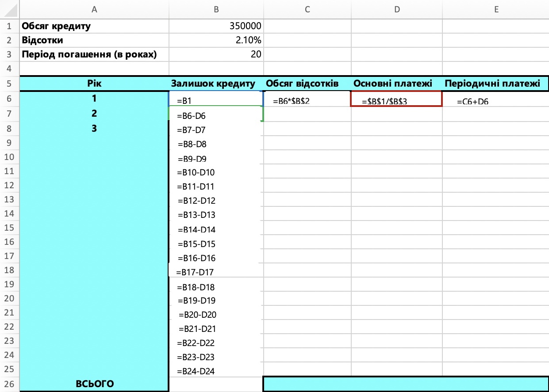
Task: Click the cell containing =B6-D6
Action: [216, 114]
